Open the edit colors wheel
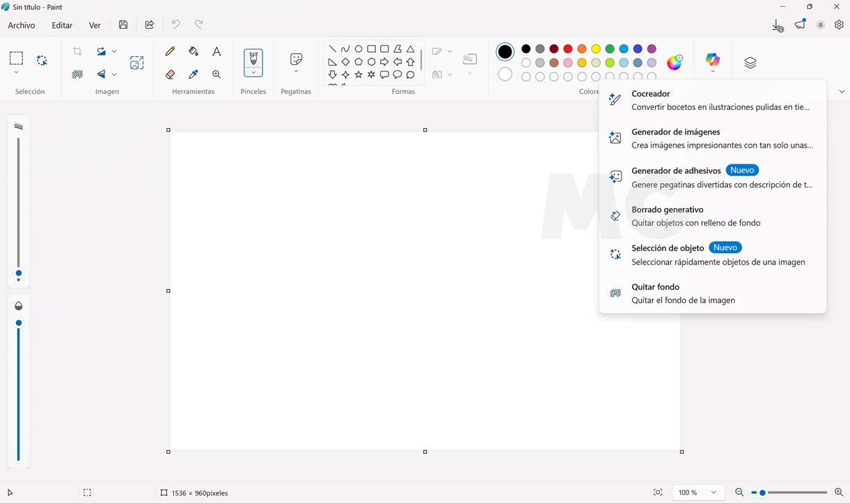The height and width of the screenshot is (504, 850). click(675, 63)
